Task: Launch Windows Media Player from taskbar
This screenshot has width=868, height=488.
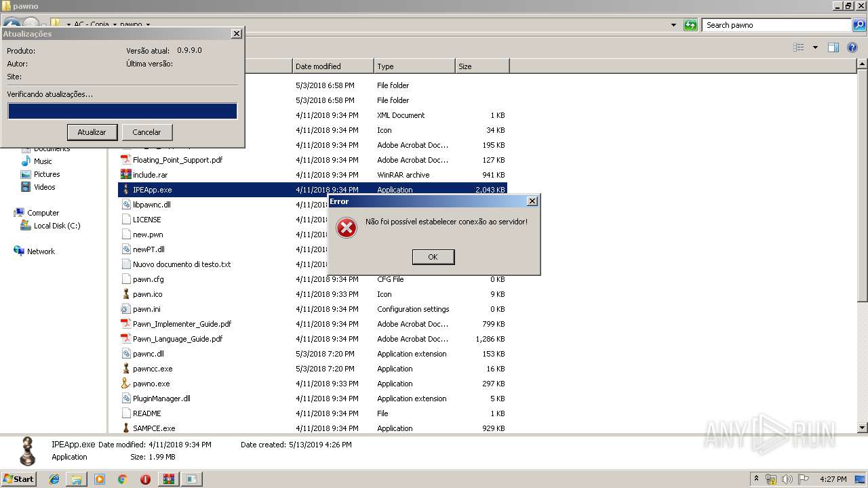Action: coord(100,479)
